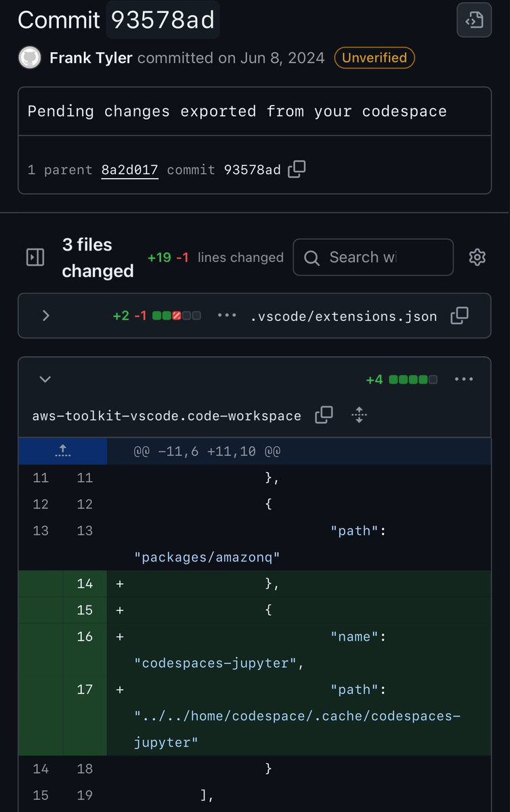Copy full commit SHA 93578ad
The height and width of the screenshot is (812, 510).
(x=297, y=169)
